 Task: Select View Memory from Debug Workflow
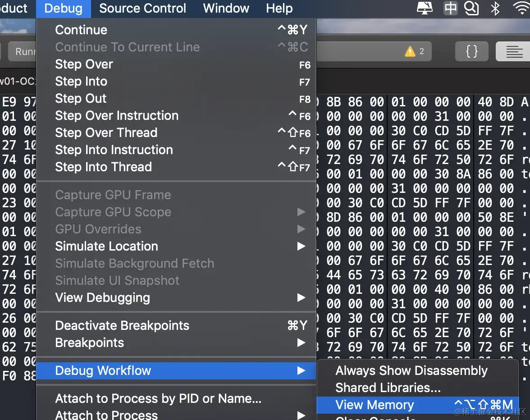coord(375,405)
